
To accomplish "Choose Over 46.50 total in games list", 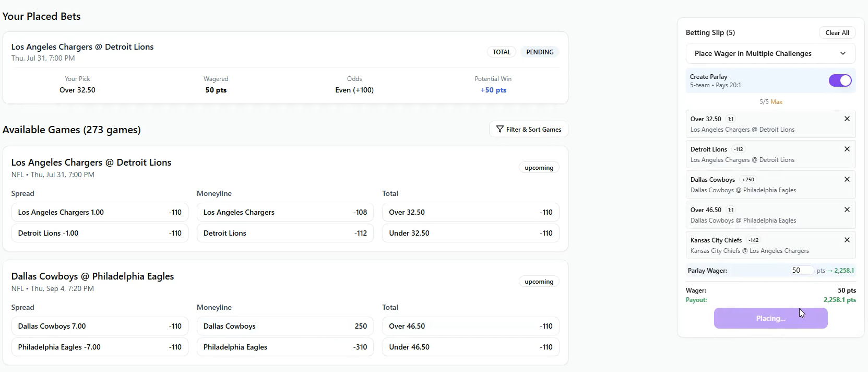I will [x=470, y=326].
